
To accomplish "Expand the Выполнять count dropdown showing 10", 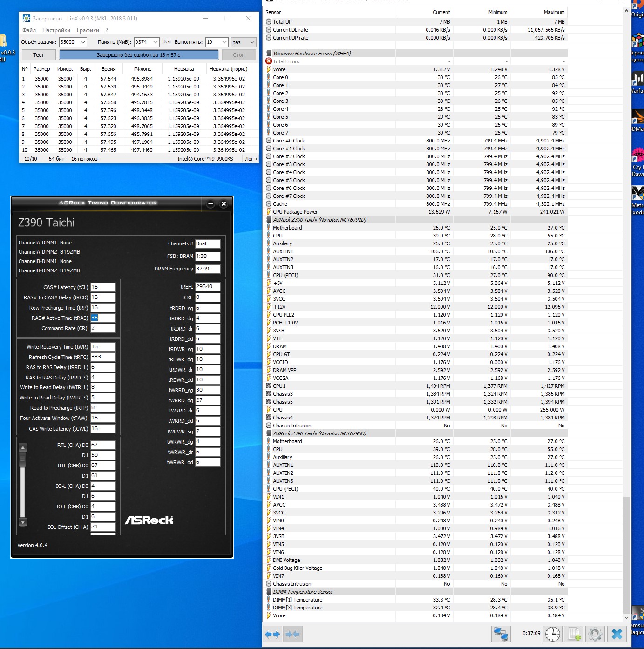I will [224, 42].
